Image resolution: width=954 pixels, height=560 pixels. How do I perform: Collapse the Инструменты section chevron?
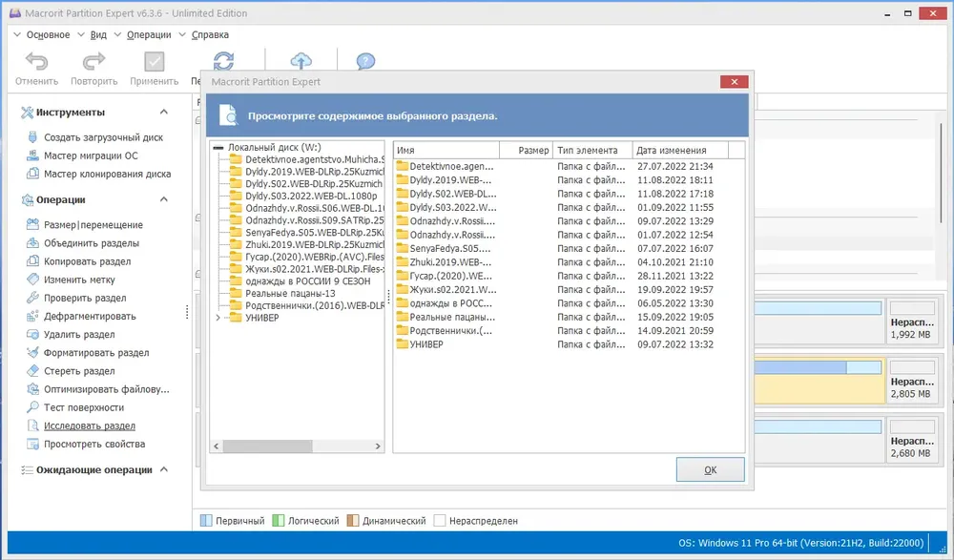pyautogui.click(x=164, y=112)
